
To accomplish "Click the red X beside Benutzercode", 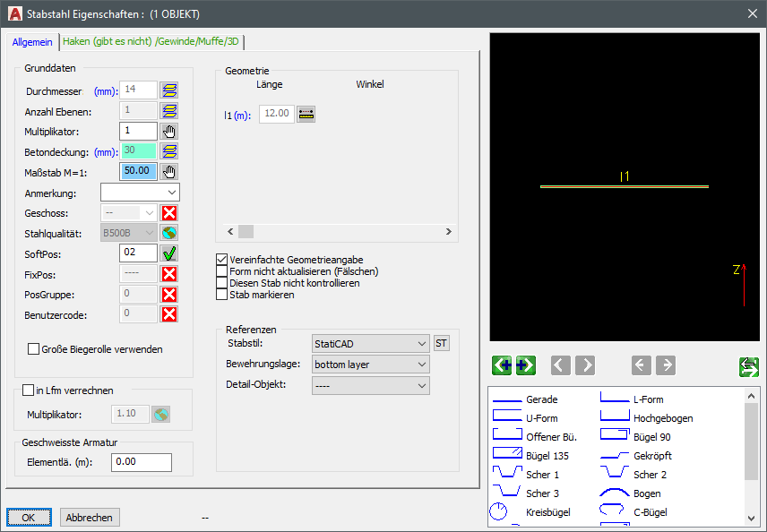I will [169, 314].
